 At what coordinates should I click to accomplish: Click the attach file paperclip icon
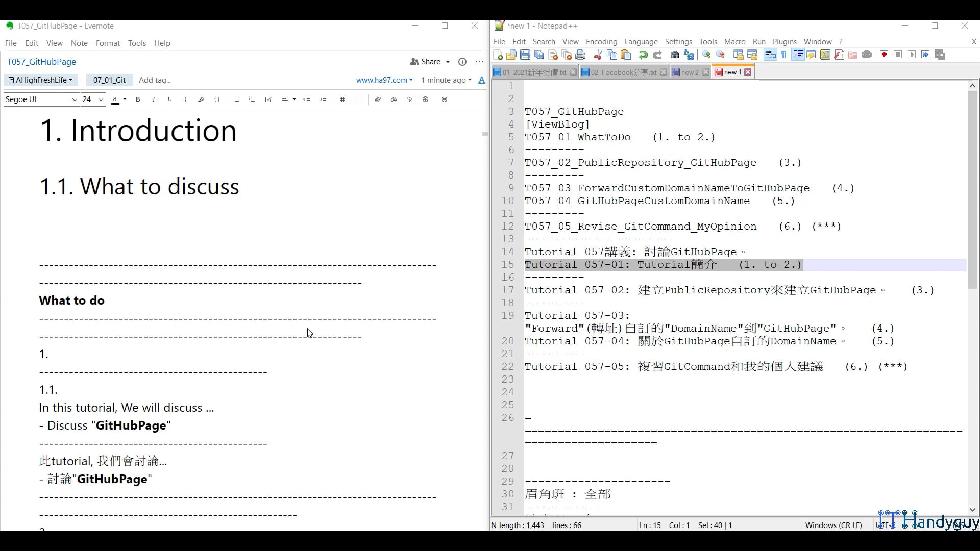378,99
